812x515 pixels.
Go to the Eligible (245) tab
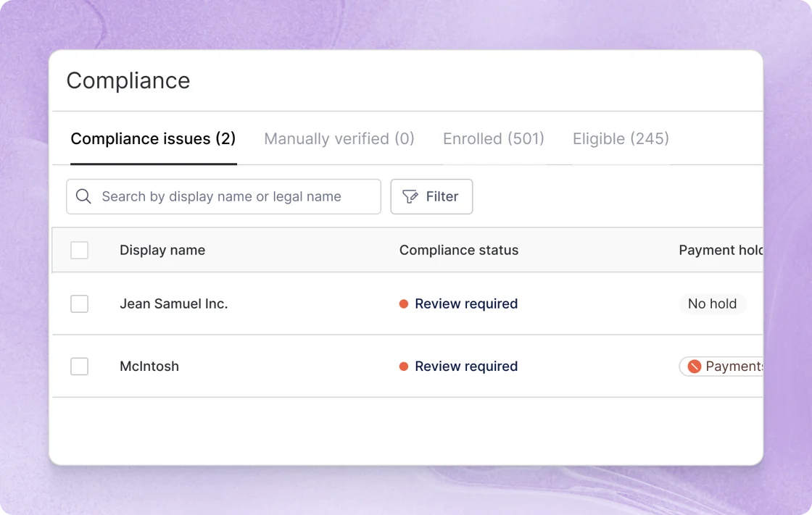pyautogui.click(x=621, y=139)
